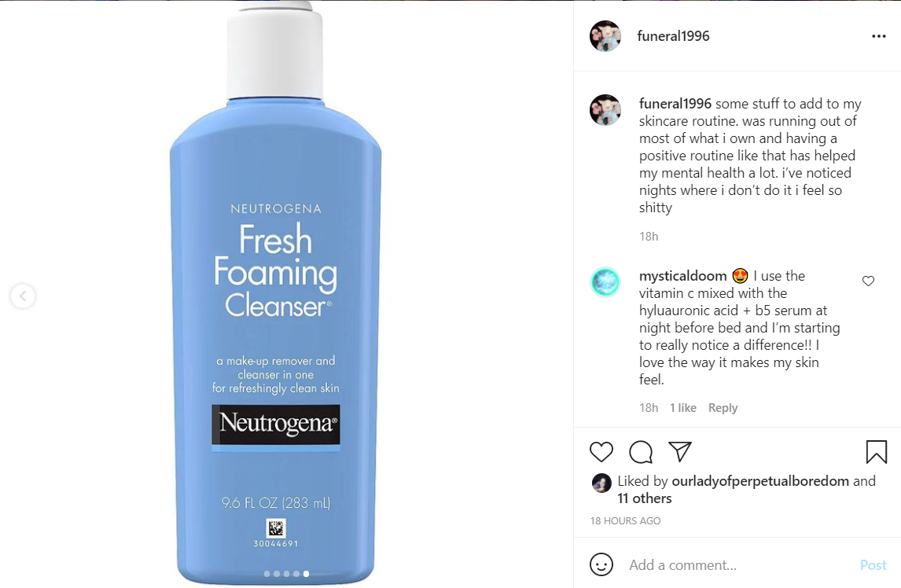Open the mysticaldoom username link
901x588 pixels.
(x=682, y=276)
